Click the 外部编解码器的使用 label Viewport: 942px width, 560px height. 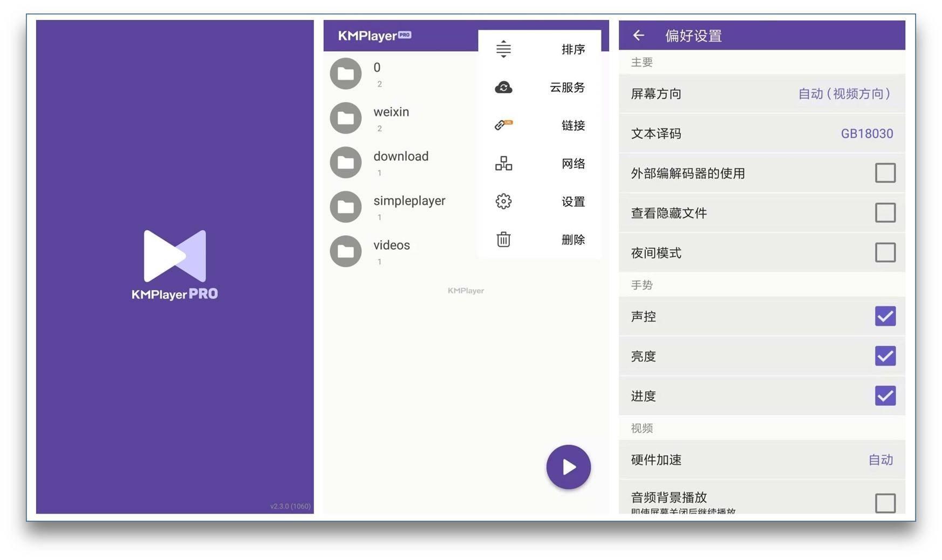click(688, 173)
